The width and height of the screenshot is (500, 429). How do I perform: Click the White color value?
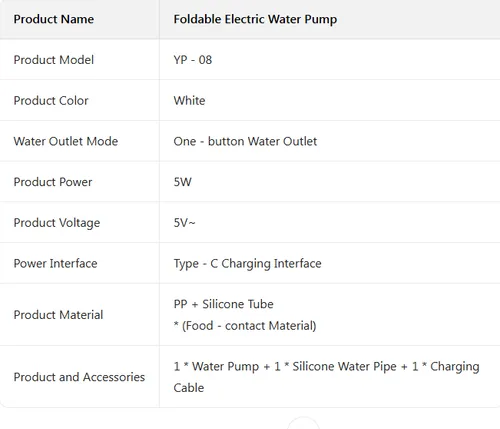coord(189,100)
